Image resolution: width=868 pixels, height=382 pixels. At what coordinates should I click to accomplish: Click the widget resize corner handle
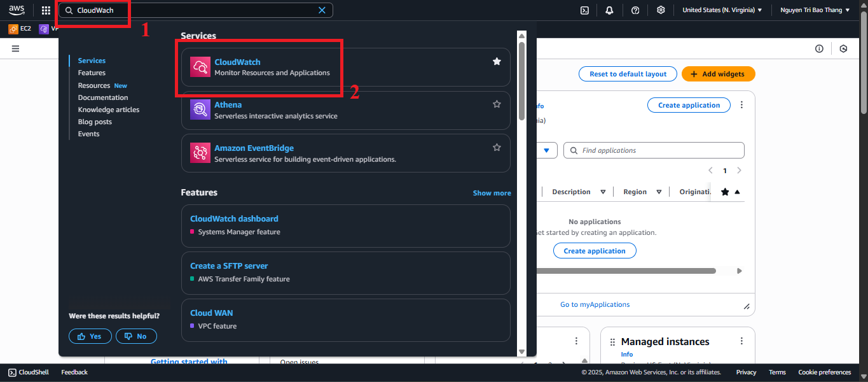747,306
